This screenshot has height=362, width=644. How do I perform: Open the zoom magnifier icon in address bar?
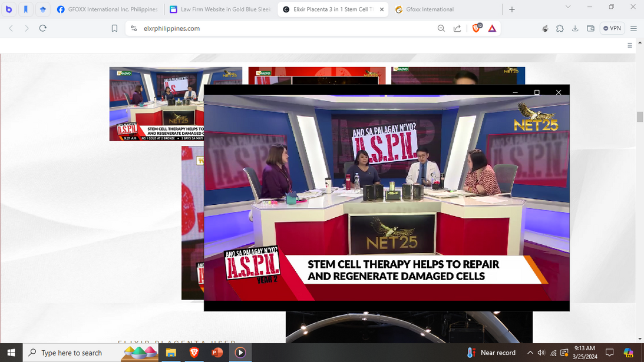[441, 28]
